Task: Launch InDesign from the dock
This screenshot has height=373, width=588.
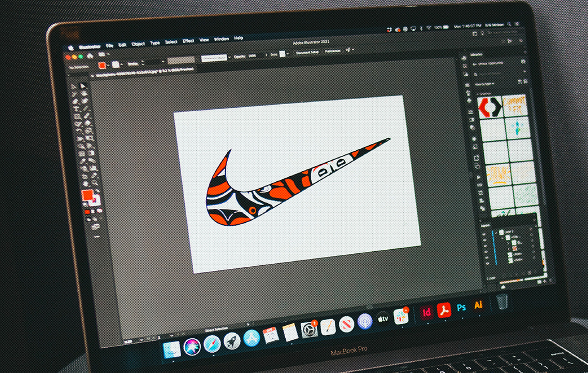Action: click(x=426, y=312)
